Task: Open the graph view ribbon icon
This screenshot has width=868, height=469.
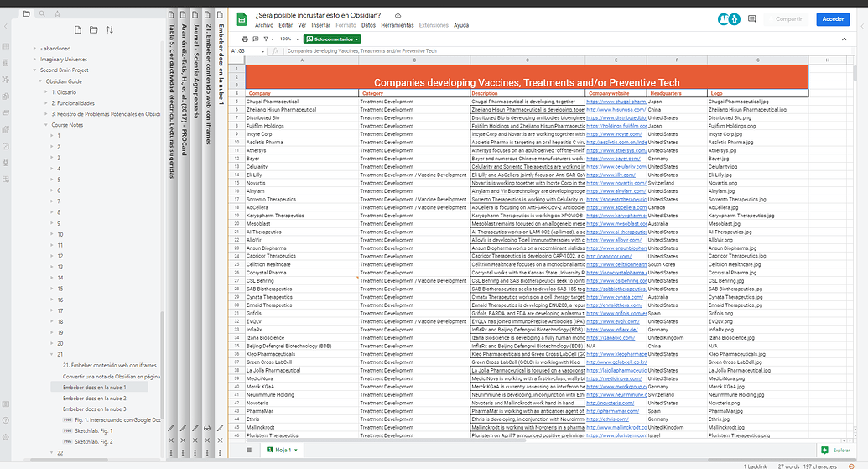Action: pyautogui.click(x=6, y=79)
